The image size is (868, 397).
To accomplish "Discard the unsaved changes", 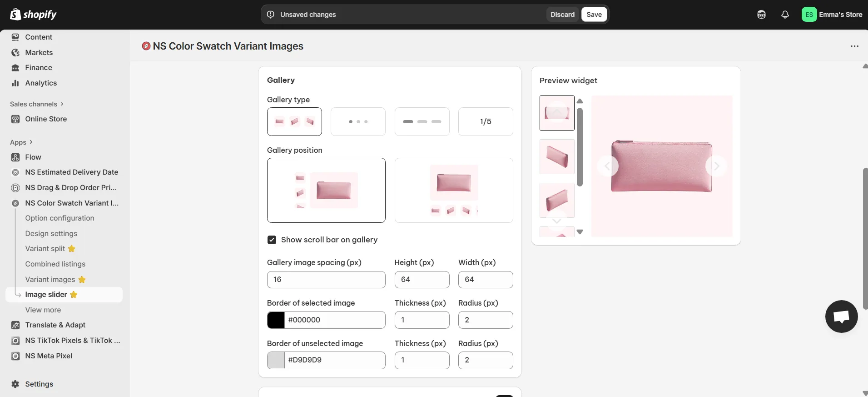I will tap(562, 15).
